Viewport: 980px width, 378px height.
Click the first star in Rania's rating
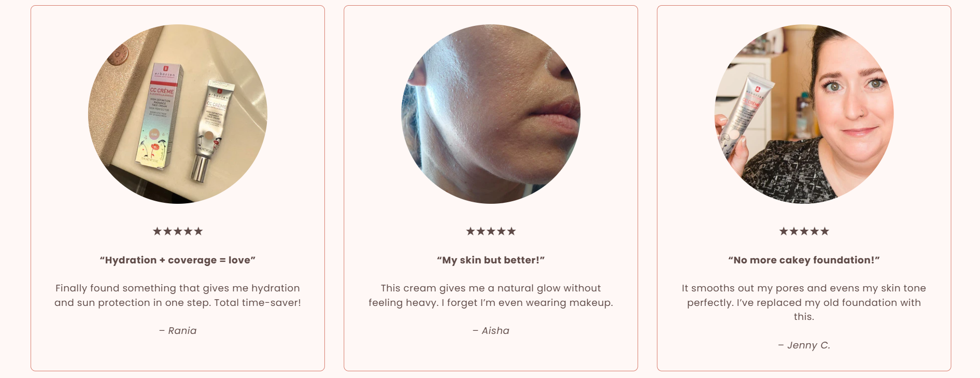point(158,231)
